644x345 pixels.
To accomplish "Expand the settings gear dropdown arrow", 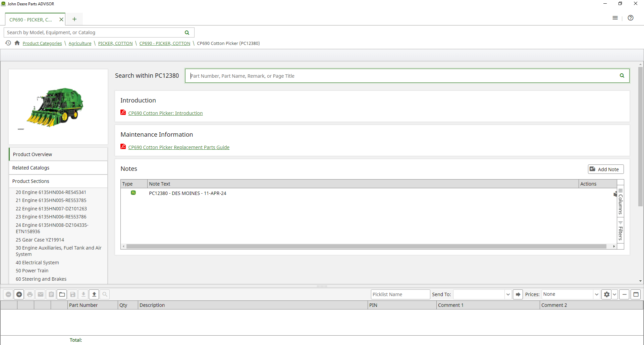I will (614, 294).
